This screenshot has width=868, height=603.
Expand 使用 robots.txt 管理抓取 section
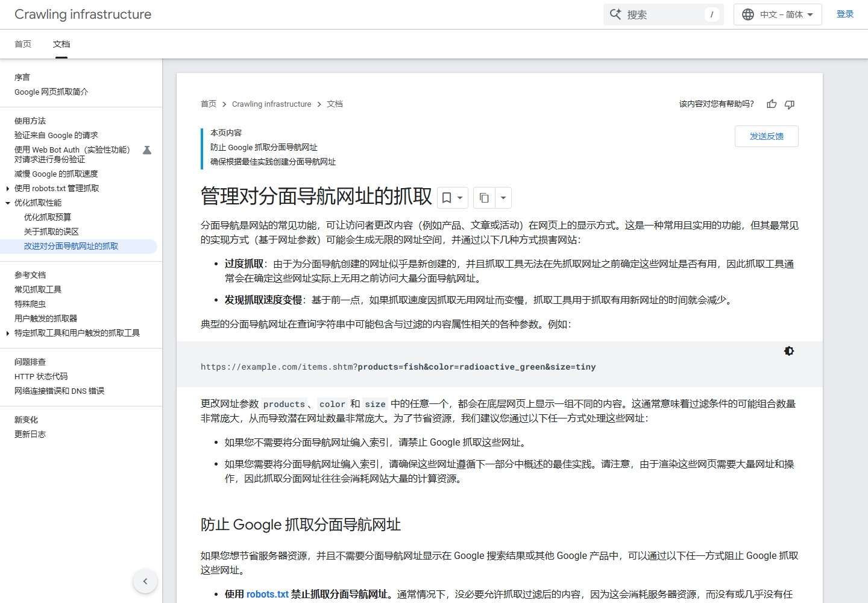point(7,189)
